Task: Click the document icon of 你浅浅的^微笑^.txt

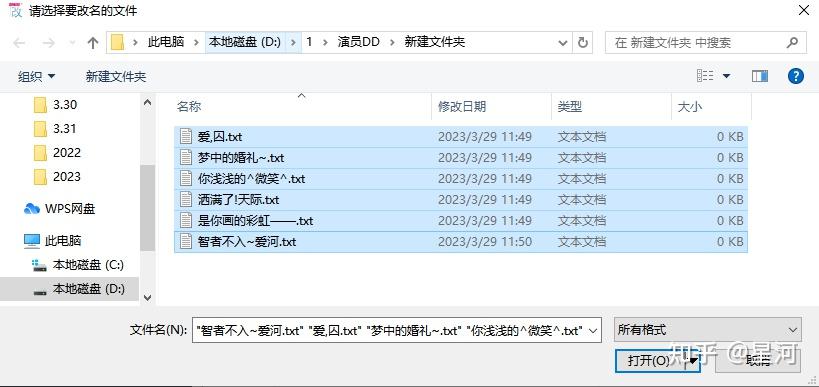Action: coord(186,178)
